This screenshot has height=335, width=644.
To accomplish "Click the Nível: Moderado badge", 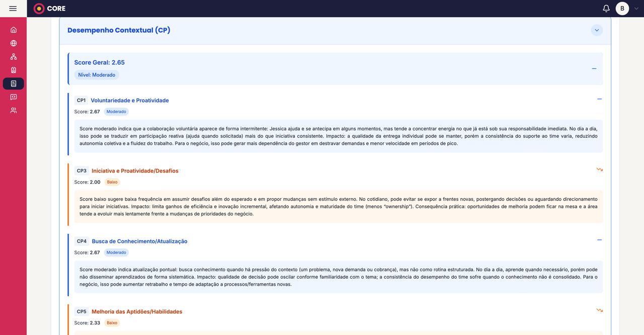I will (97, 75).
